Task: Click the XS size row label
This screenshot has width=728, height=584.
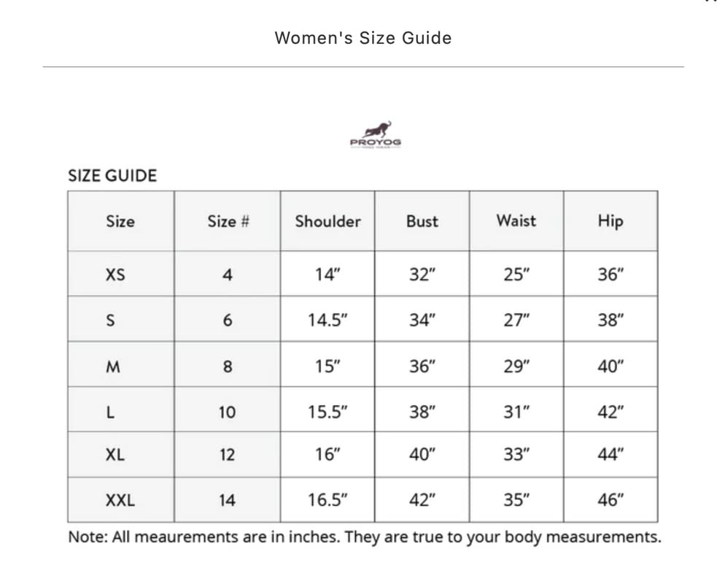Action: point(115,275)
